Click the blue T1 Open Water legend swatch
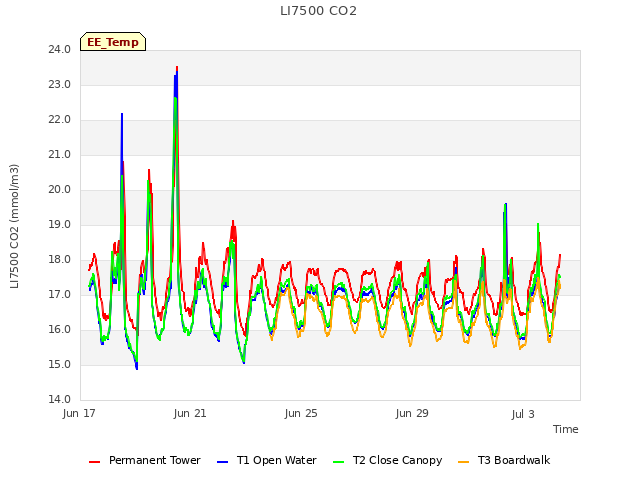This screenshot has height=480, width=640. tap(222, 462)
